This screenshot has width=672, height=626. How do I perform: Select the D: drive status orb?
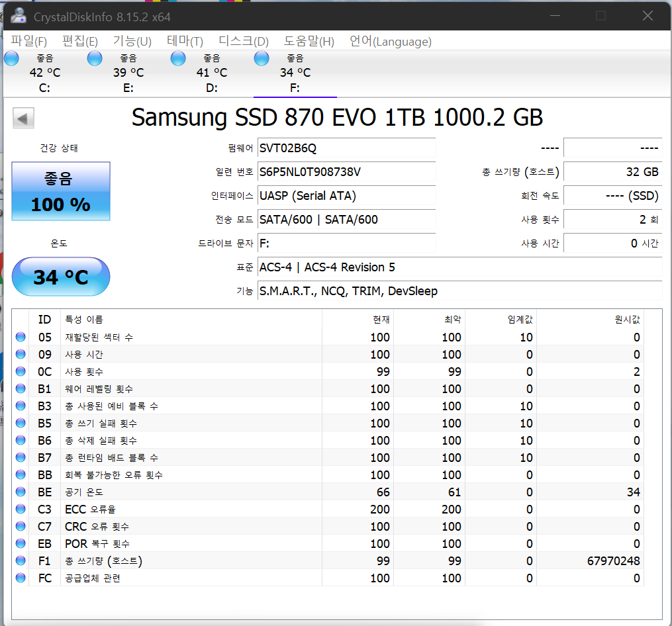pos(179,59)
